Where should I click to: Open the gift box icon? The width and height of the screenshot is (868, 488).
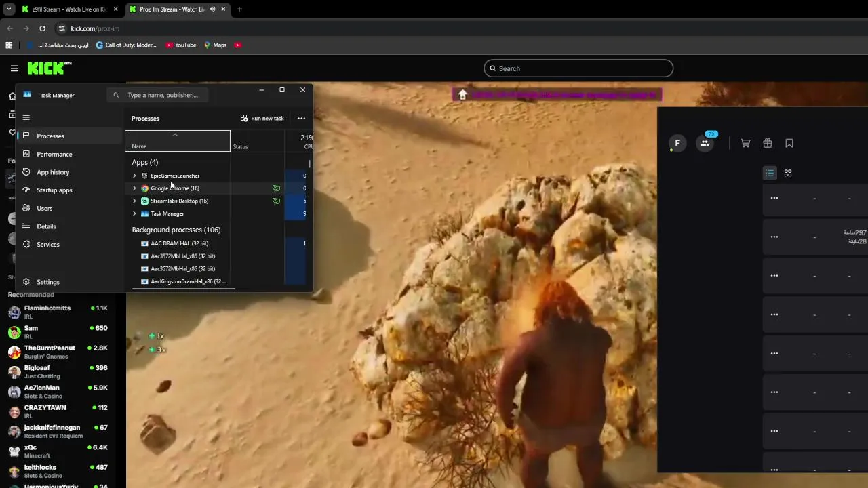point(768,143)
